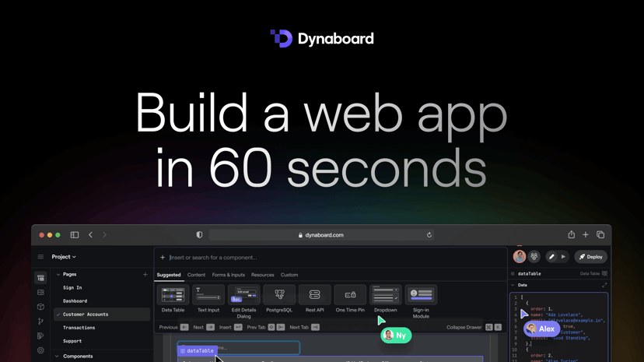Select the resources server icon in left rail
This screenshot has width=644, height=362.
[40, 293]
